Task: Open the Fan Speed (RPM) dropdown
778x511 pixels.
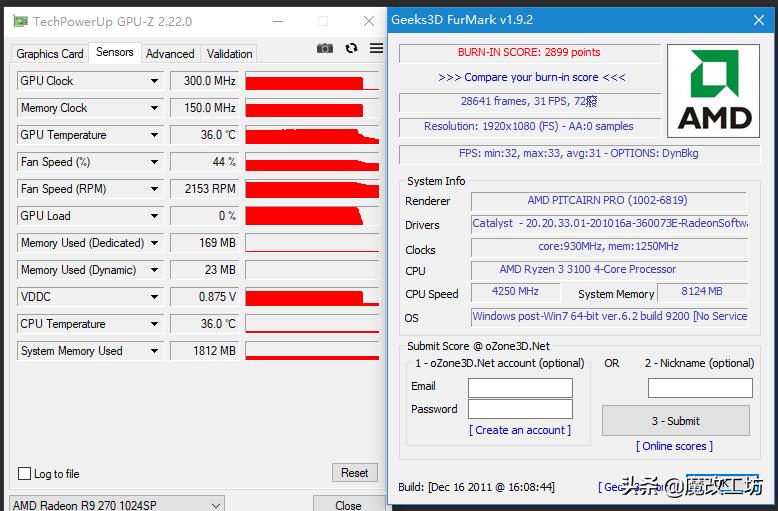Action: tap(154, 189)
